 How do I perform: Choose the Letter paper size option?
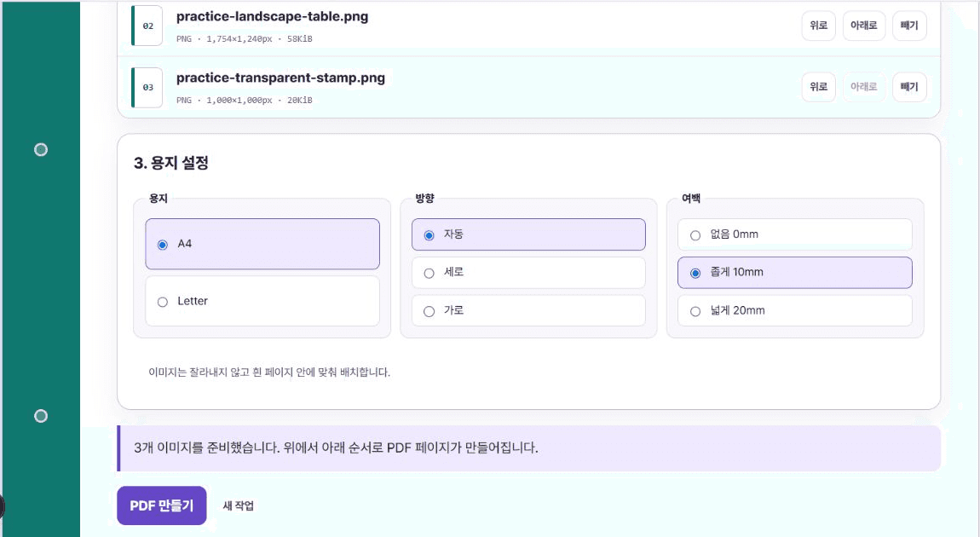click(x=262, y=302)
